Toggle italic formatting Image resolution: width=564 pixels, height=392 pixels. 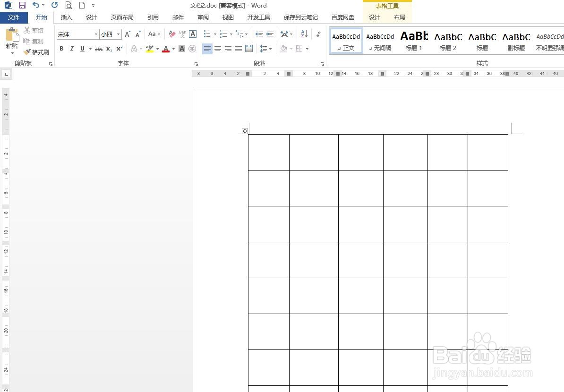tap(72, 49)
